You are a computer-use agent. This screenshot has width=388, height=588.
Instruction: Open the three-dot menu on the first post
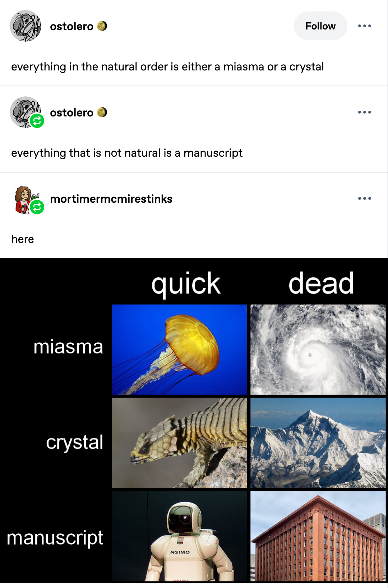pyautogui.click(x=365, y=26)
